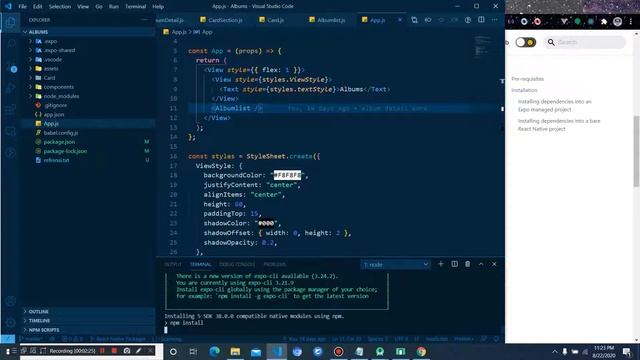
Task: Switch to the DEBUG CONSOLE panel tab
Action: pos(237,264)
